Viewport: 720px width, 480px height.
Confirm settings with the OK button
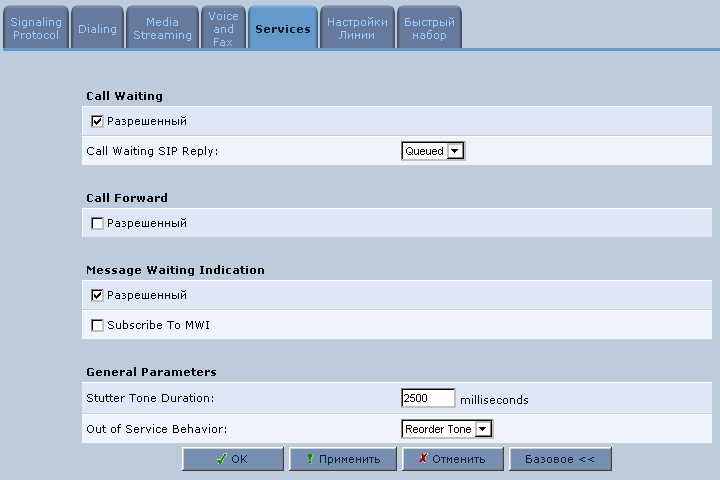(x=232, y=459)
